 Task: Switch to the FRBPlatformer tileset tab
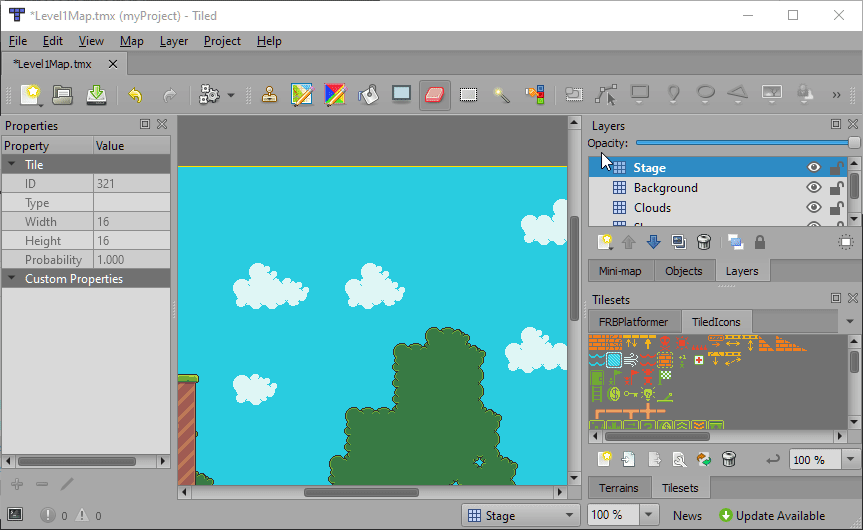tap(633, 322)
